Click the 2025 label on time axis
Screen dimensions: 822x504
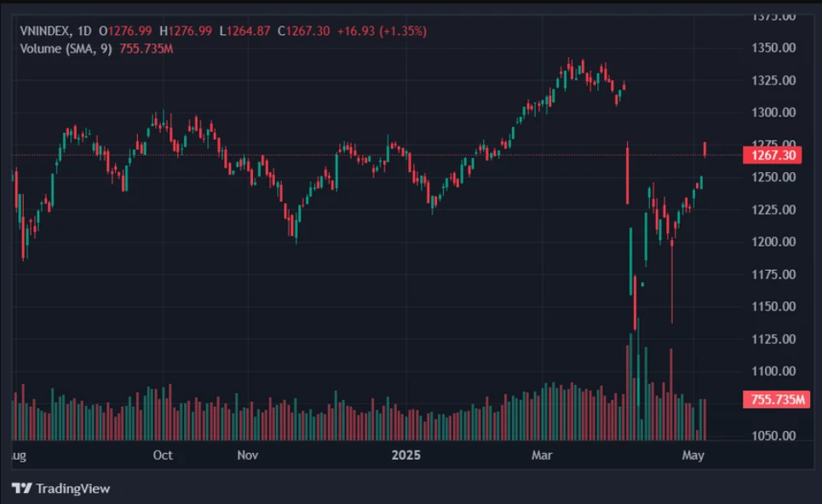tap(405, 455)
